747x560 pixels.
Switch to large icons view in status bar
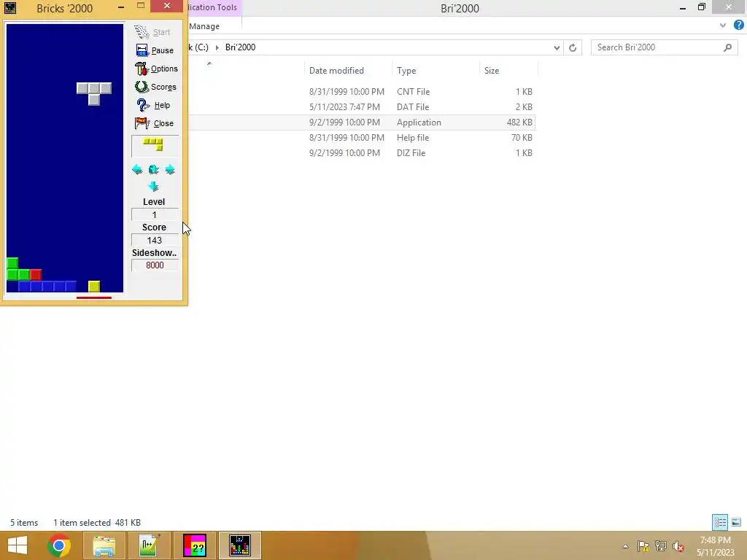click(736, 522)
